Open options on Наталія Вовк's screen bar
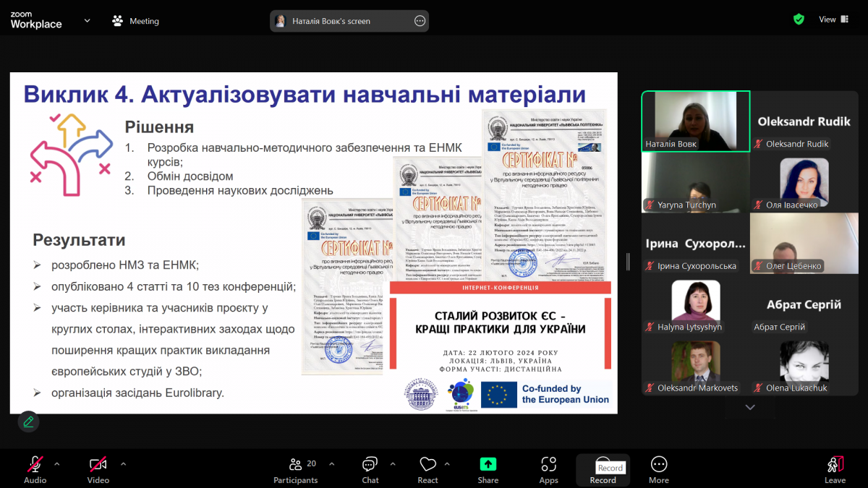 [420, 21]
